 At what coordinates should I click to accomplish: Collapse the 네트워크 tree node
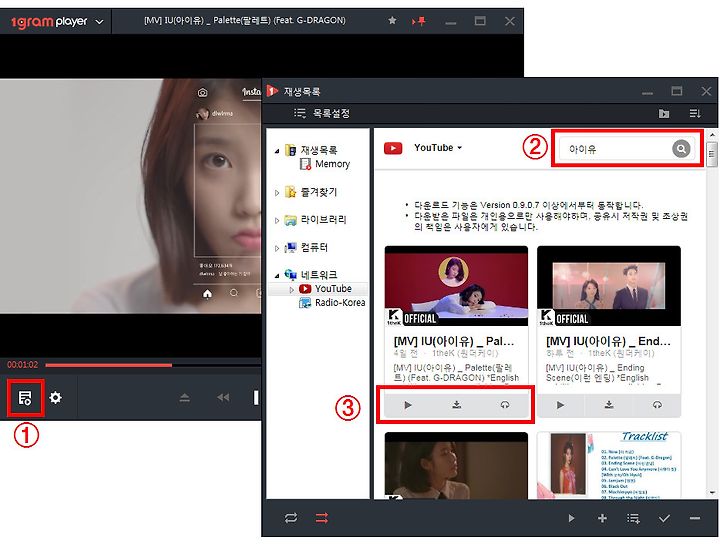pyautogui.click(x=277, y=276)
